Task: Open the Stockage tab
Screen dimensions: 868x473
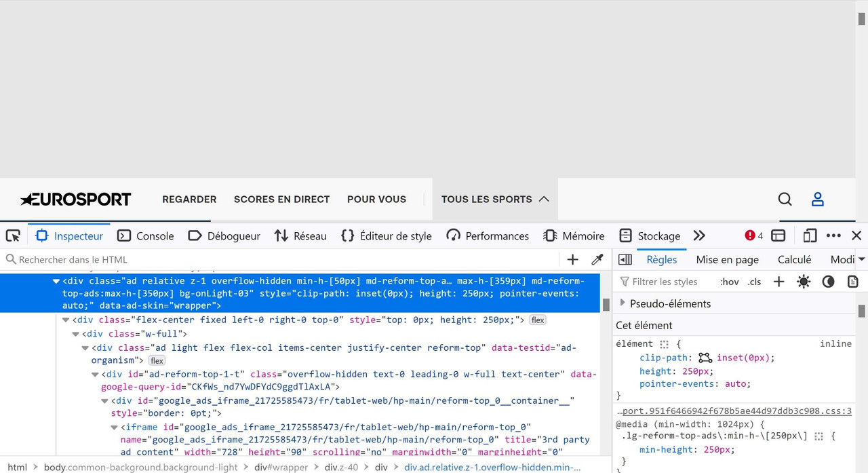Action: (x=650, y=235)
